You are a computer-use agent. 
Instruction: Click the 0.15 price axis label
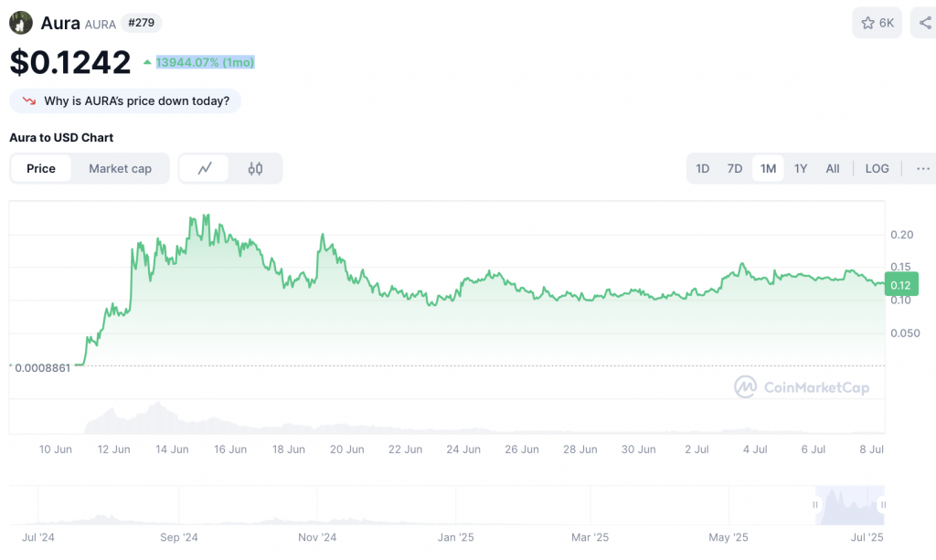(x=900, y=267)
